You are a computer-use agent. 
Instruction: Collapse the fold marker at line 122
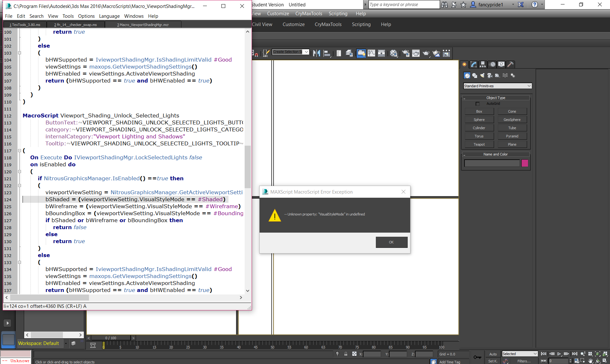coord(19,186)
